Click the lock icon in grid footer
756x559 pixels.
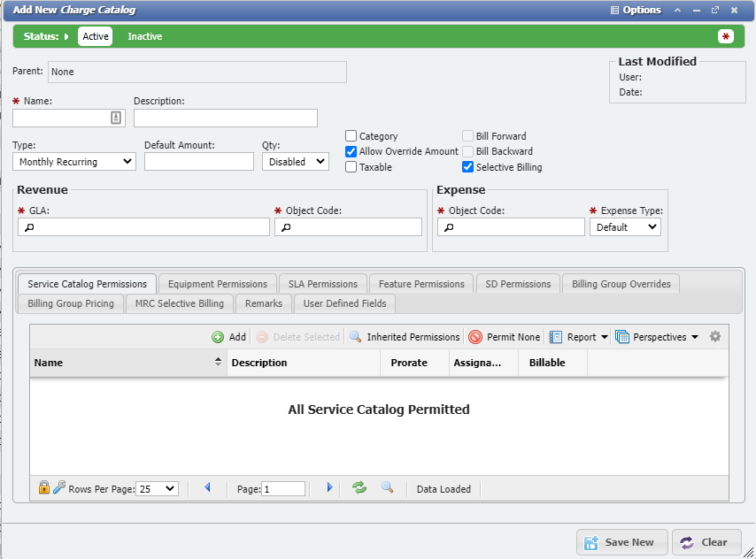pyautogui.click(x=44, y=487)
